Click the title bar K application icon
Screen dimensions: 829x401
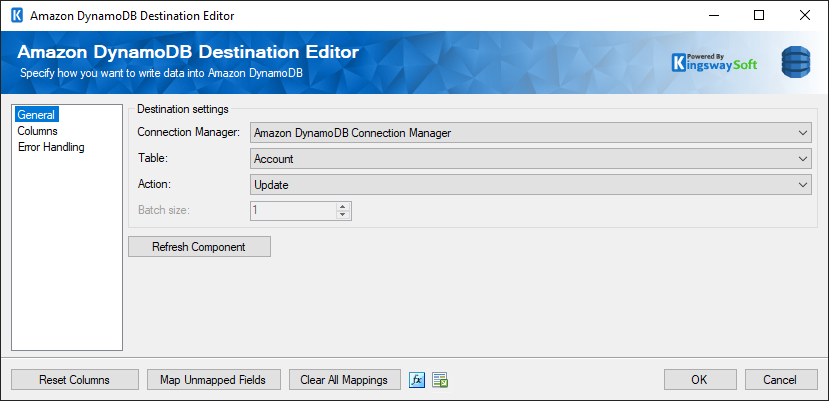coord(17,15)
